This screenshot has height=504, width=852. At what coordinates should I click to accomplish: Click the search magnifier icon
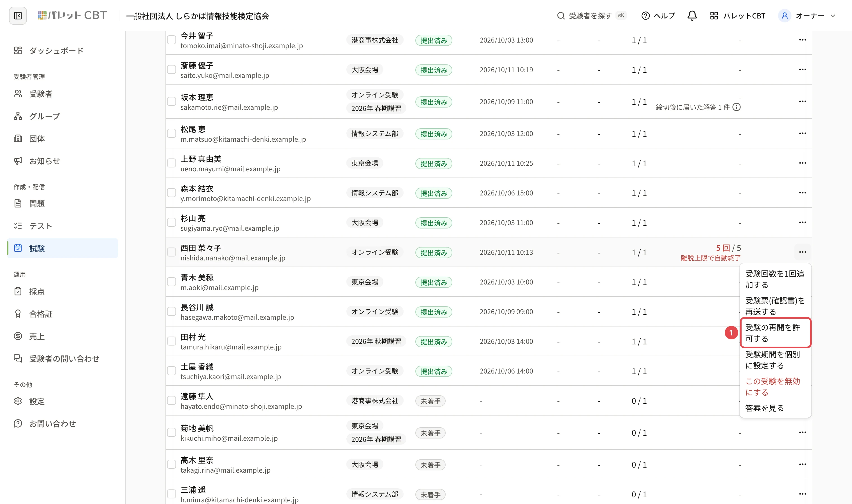coord(561,16)
